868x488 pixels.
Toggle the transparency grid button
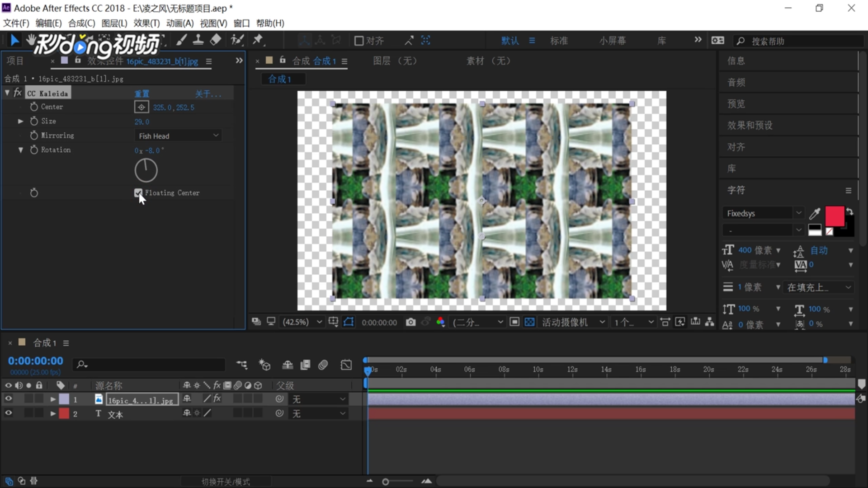[529, 322]
